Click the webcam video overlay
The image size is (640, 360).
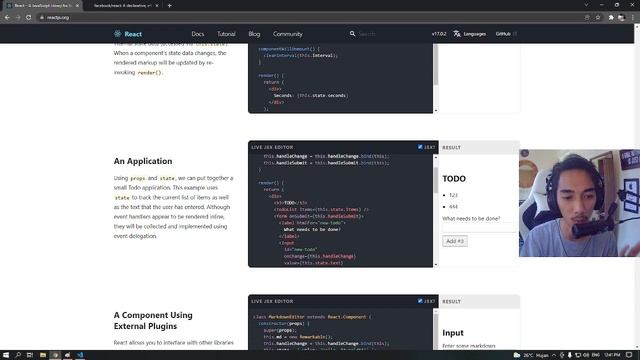click(579, 203)
